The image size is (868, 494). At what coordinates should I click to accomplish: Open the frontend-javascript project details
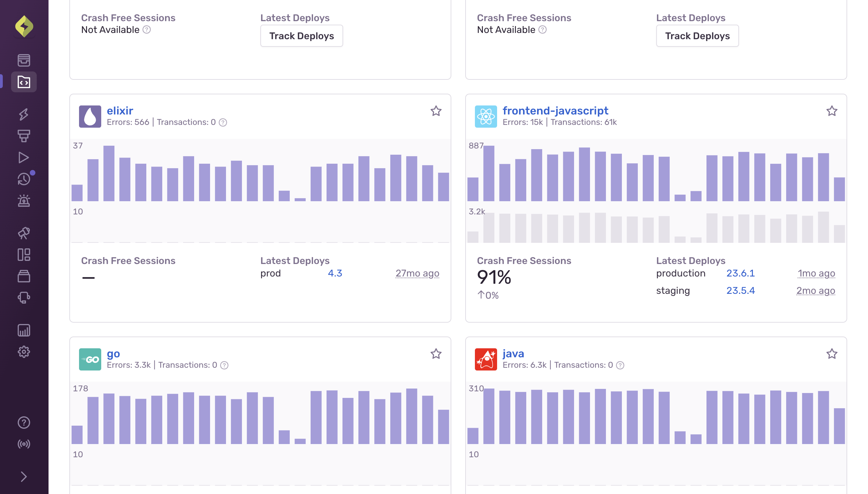pyautogui.click(x=555, y=110)
